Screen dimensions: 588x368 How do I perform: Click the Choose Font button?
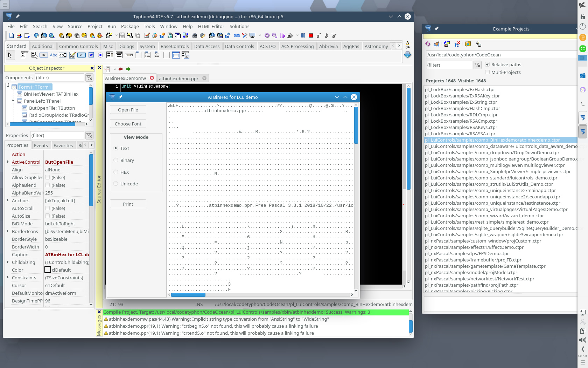[x=128, y=124]
